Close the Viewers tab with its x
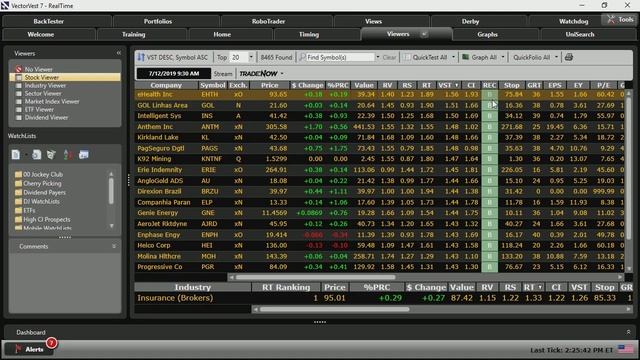This screenshot has width=640, height=360. click(424, 34)
